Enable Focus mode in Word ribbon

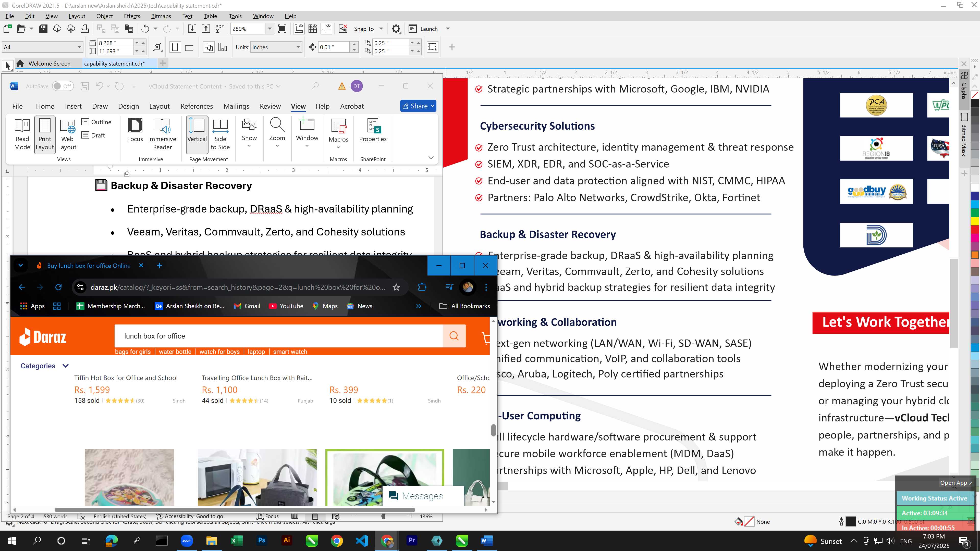pos(135,130)
